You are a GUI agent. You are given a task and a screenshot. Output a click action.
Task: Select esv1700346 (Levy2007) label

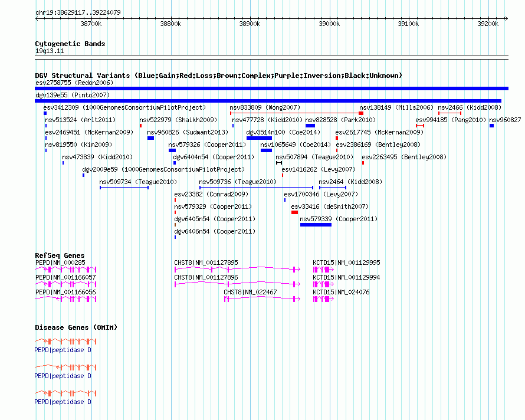[321, 194]
